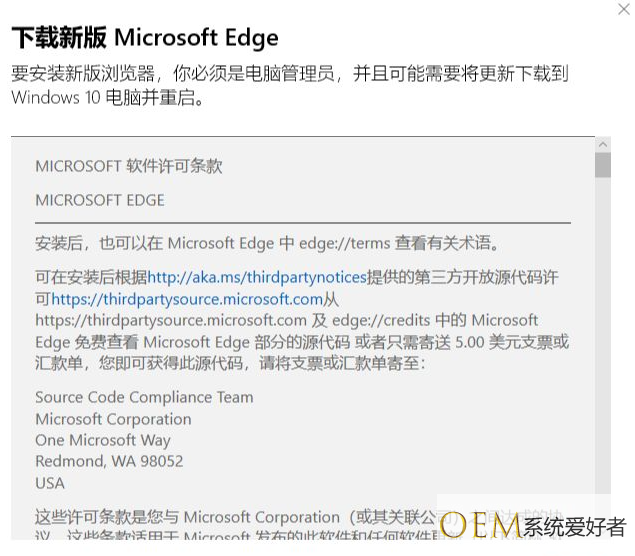Click the scrollbar up arrow
The height and width of the screenshot is (556, 635).
tap(602, 144)
